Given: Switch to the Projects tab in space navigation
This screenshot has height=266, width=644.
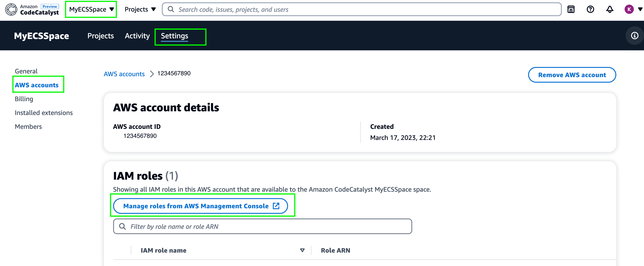Looking at the screenshot, I should [100, 36].
